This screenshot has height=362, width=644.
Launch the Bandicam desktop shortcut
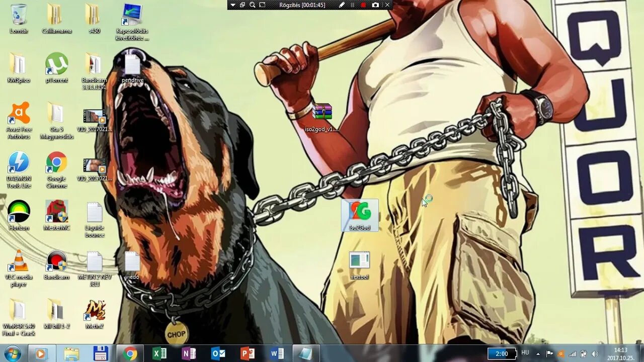click(x=56, y=265)
